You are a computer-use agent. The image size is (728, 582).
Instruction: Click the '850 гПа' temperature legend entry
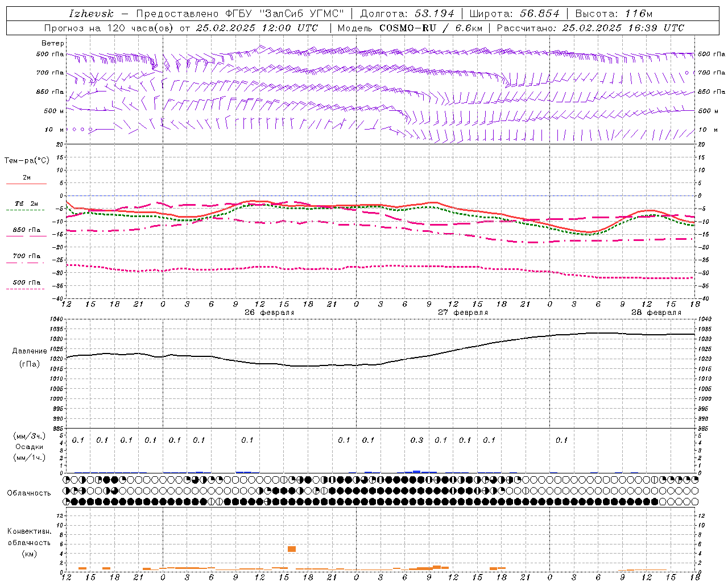click(x=26, y=230)
